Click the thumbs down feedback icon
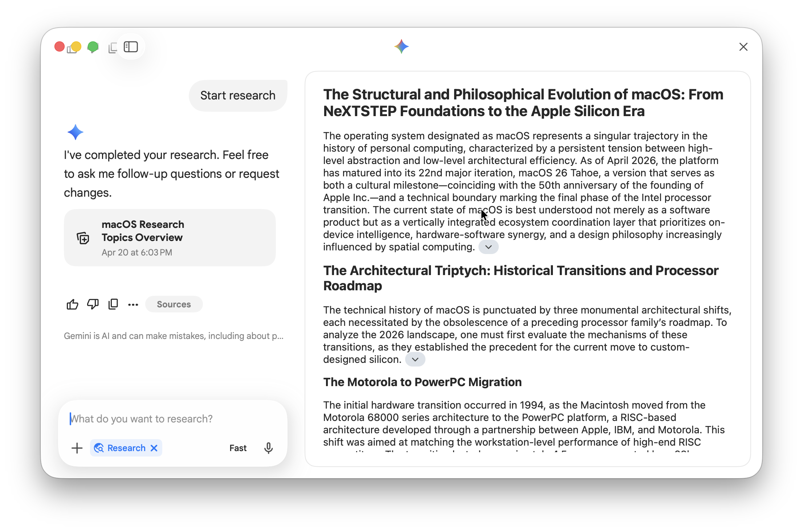The image size is (803, 532). 93,304
